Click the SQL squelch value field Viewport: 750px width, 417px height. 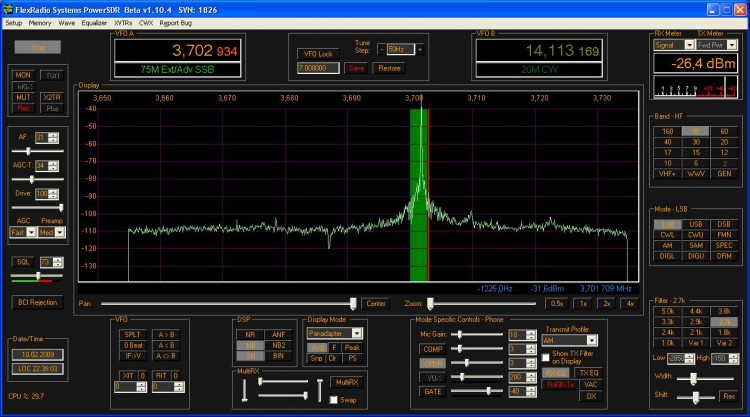[x=46, y=262]
